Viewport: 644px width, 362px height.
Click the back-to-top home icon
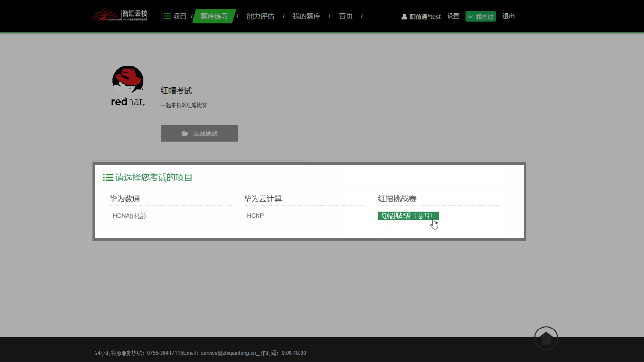click(x=546, y=338)
